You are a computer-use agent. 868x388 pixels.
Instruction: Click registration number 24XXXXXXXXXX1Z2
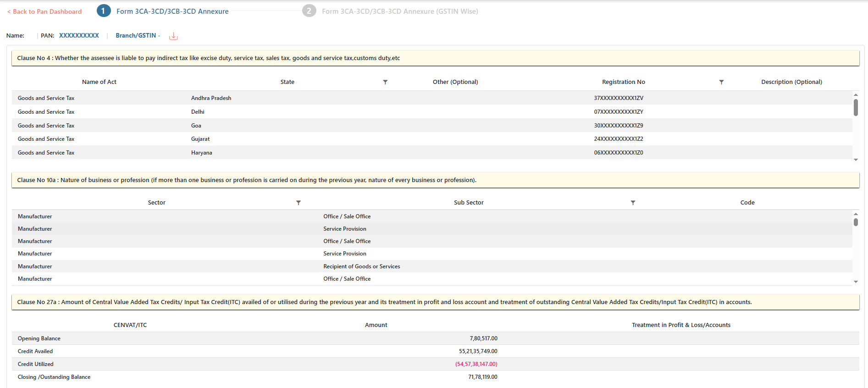619,139
